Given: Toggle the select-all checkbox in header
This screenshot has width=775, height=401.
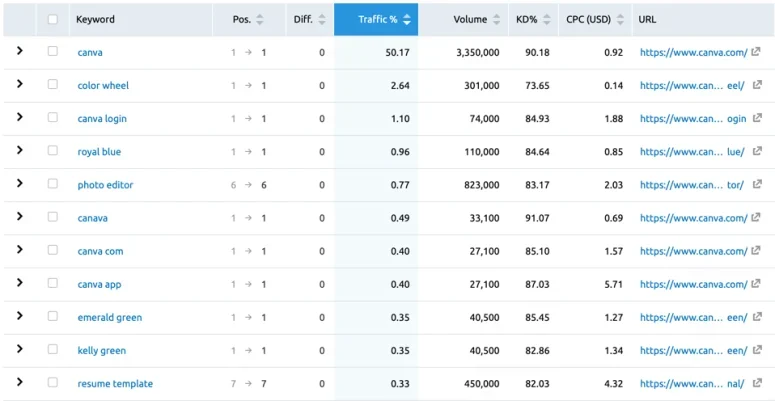Looking at the screenshot, I should tap(52, 19).
